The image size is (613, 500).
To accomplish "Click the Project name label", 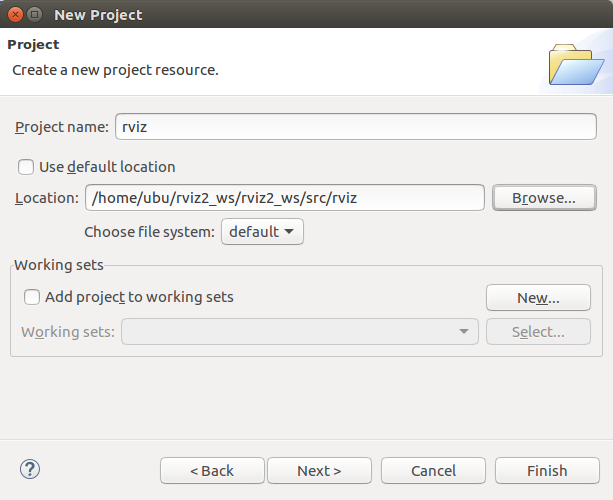I will point(62,127).
